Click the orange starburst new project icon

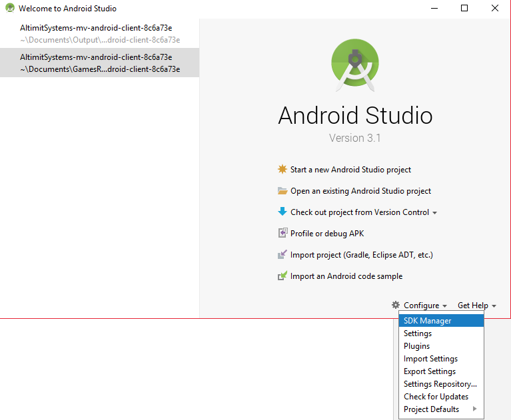pos(282,169)
